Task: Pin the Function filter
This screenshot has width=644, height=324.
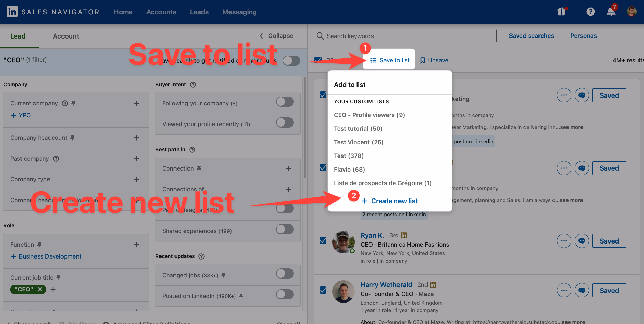Action: (39, 245)
